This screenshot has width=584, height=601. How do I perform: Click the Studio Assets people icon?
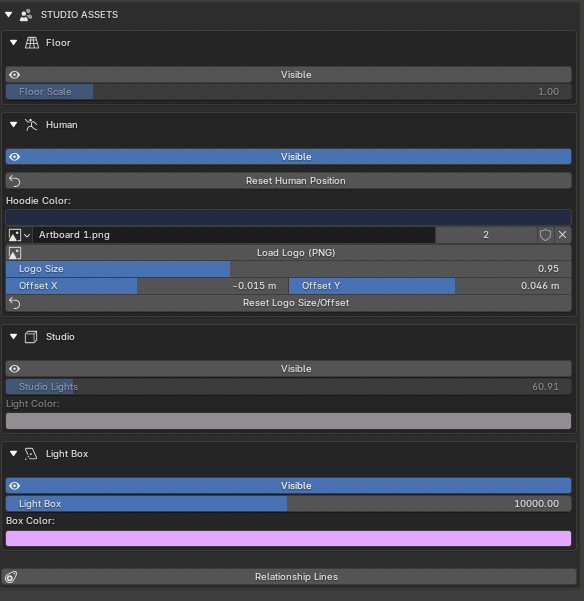point(26,15)
